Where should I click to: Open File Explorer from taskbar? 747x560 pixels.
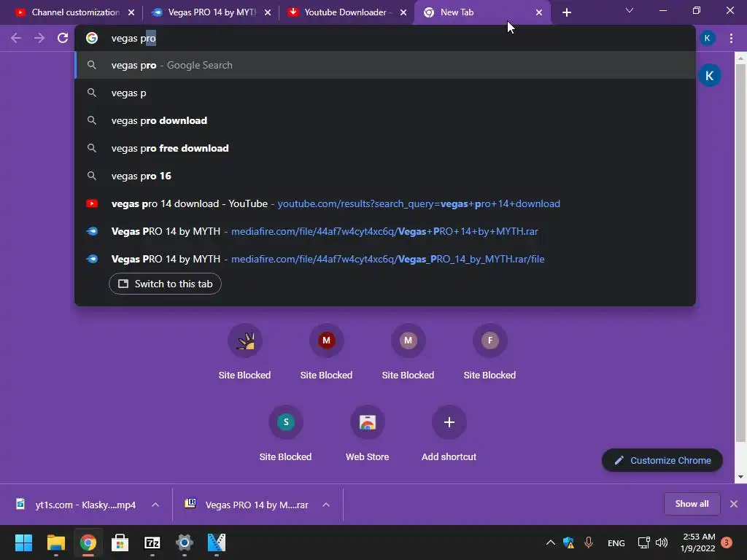click(x=55, y=542)
